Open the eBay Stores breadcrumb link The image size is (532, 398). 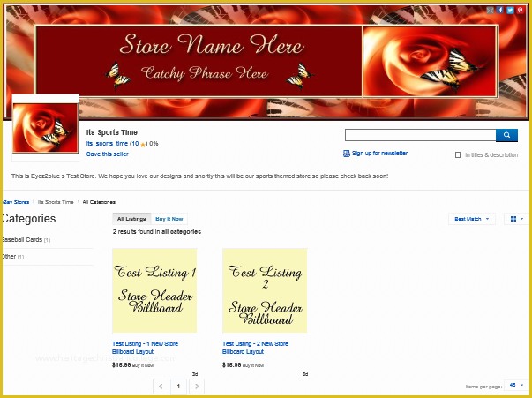[x=16, y=202]
